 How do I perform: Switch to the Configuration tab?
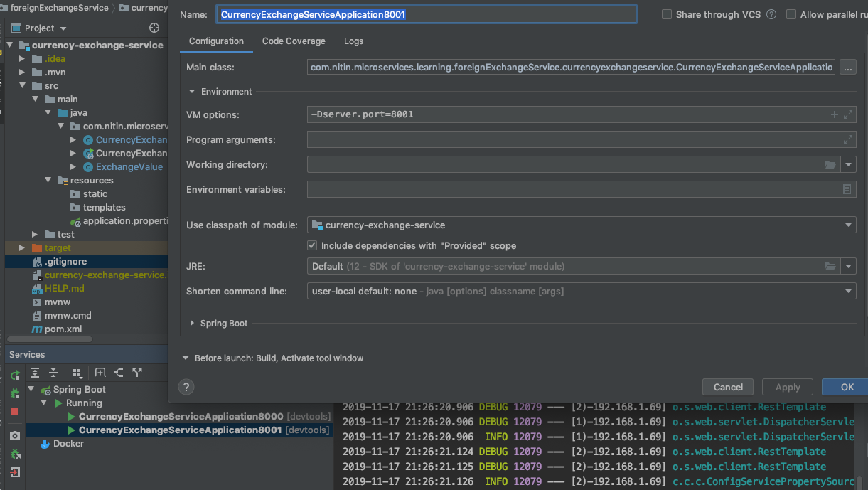coord(216,41)
